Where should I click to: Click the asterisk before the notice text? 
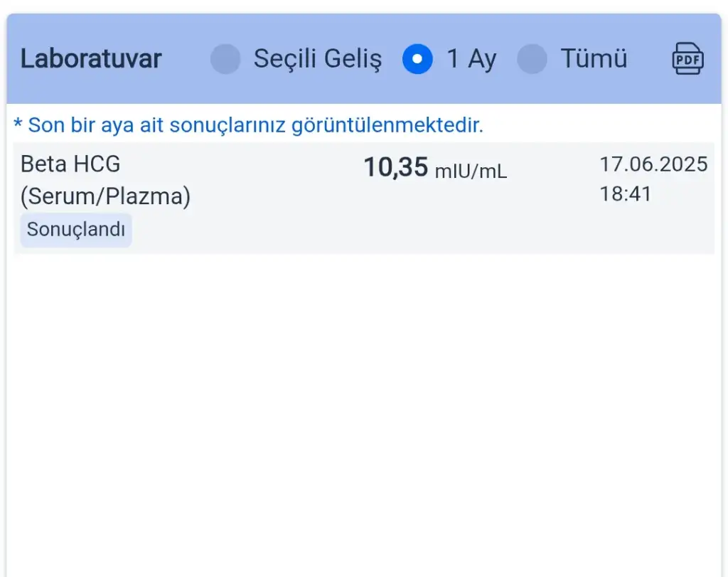pyautogui.click(x=18, y=126)
